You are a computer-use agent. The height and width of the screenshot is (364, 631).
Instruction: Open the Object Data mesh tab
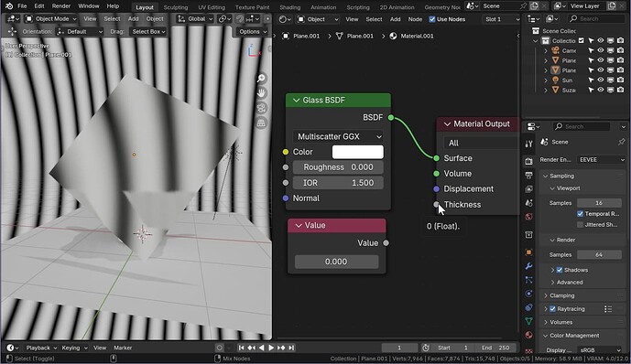[528, 321]
